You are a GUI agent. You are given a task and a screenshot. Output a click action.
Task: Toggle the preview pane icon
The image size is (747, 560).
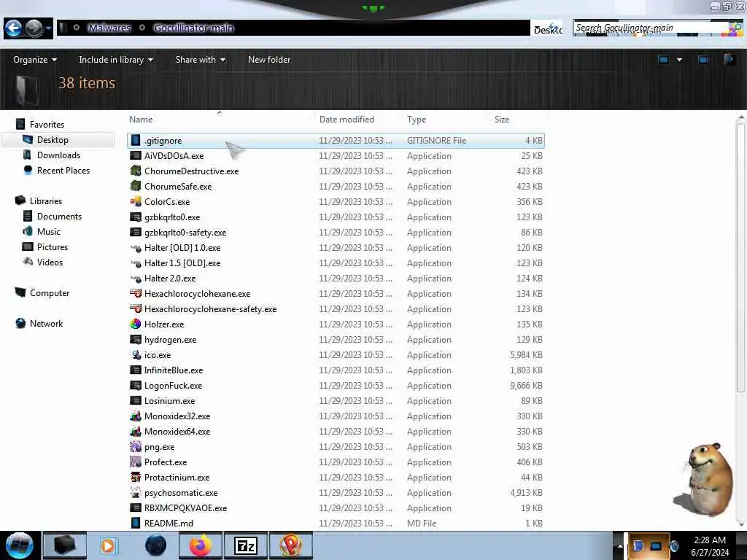(x=703, y=60)
